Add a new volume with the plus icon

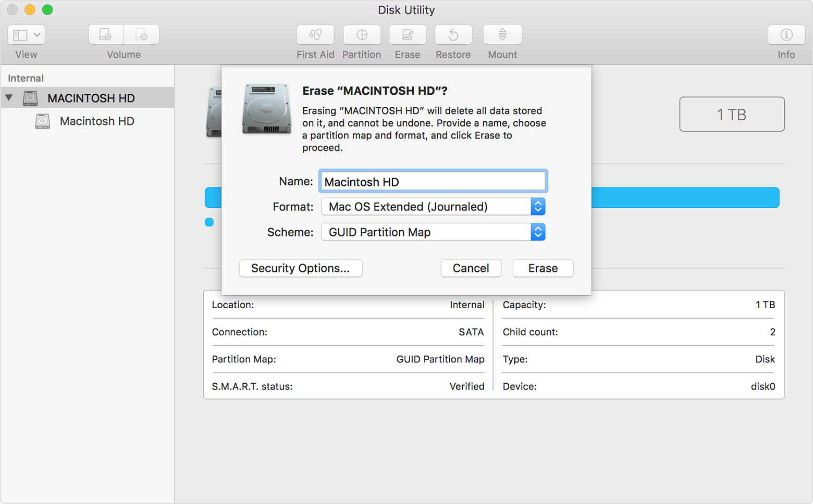click(x=105, y=34)
